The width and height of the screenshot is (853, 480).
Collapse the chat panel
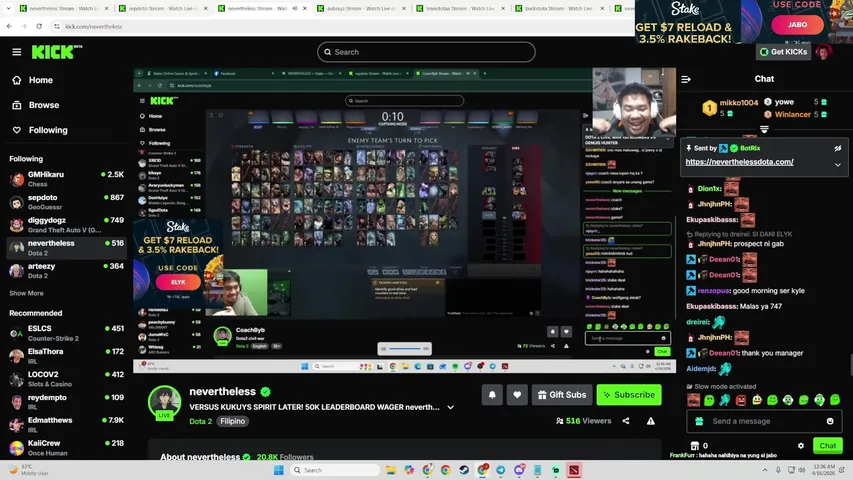pyautogui.click(x=686, y=79)
